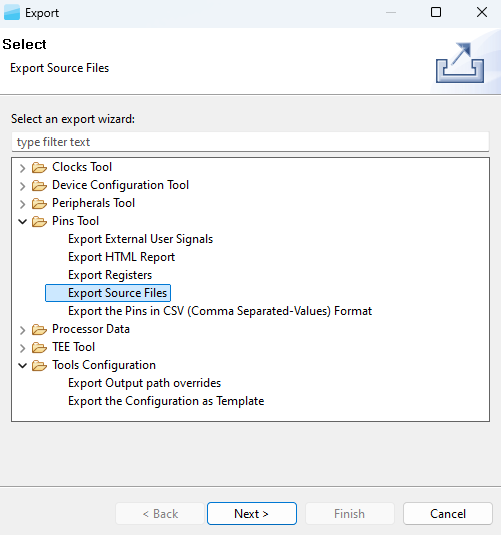Image resolution: width=501 pixels, height=535 pixels.
Task: Click the Tools Configuration folder icon
Action: click(x=39, y=365)
